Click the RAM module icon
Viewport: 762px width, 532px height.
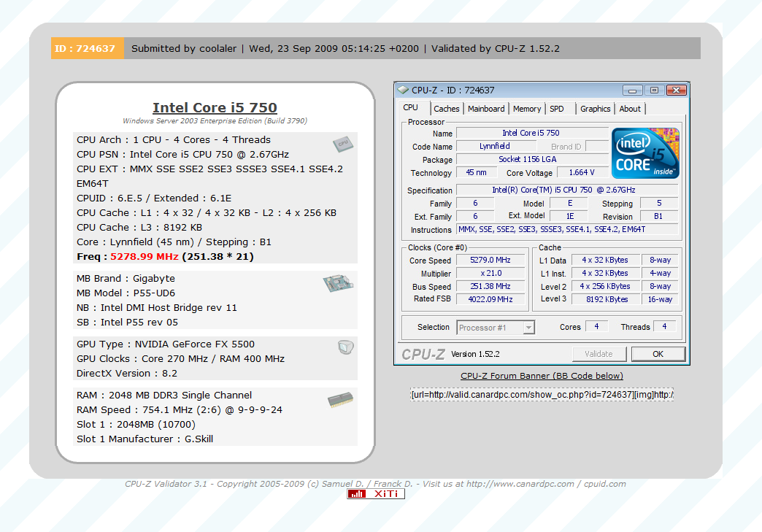340,400
